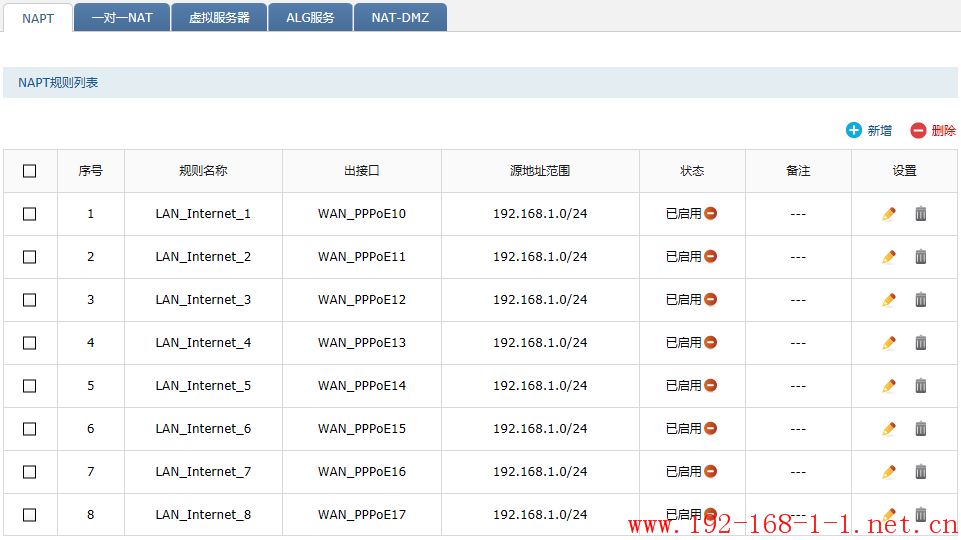This screenshot has height=540, width=961.
Task: Check the box for rule number 1
Action: point(29,214)
